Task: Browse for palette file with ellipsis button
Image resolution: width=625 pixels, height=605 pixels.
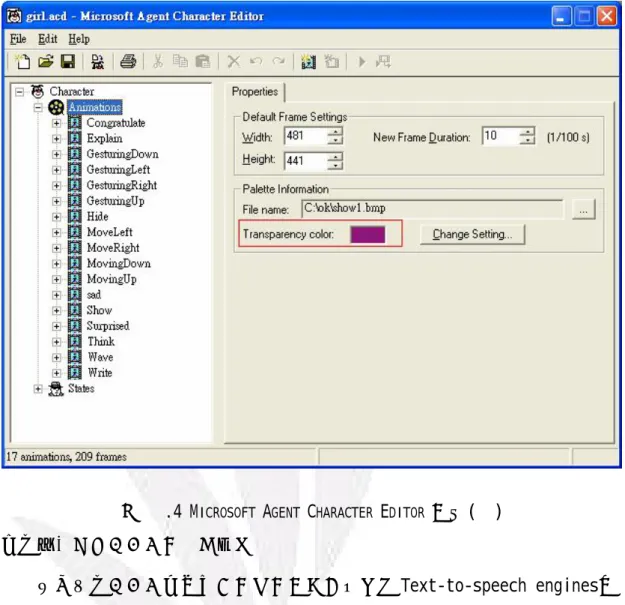Action: coord(584,209)
